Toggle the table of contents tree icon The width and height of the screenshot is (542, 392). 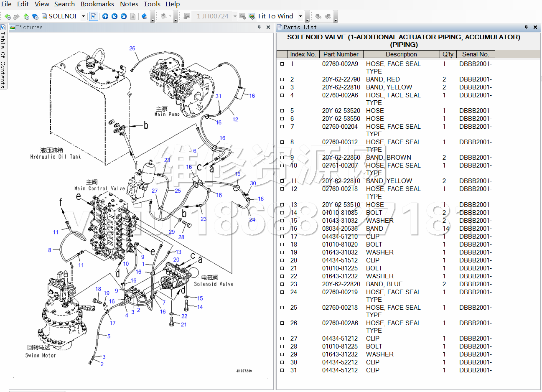coord(94,16)
